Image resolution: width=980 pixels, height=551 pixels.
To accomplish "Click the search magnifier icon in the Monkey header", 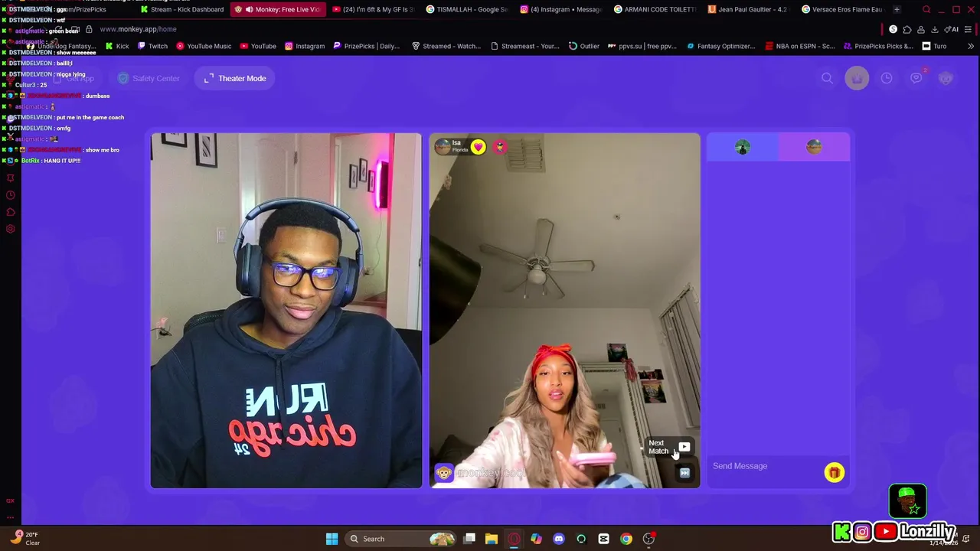I will coord(827,78).
